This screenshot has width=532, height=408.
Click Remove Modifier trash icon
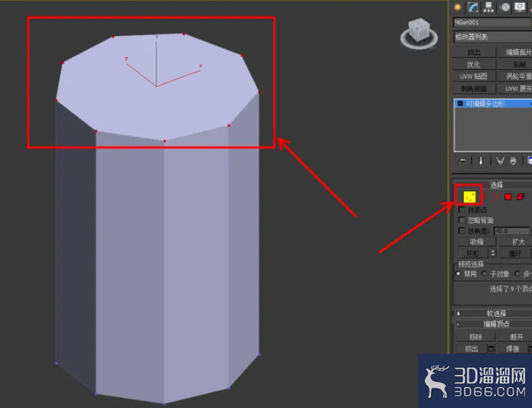coord(513,161)
